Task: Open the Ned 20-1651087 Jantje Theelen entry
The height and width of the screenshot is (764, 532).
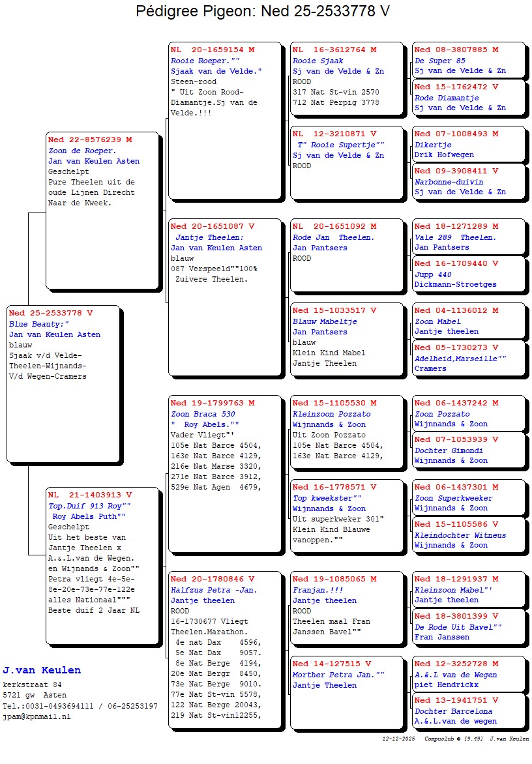Action: 224,297
